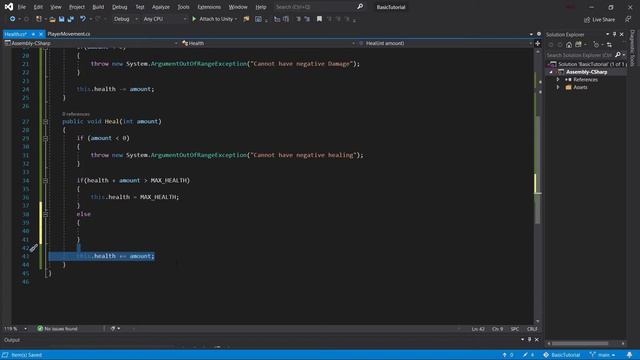
Task: Close the Health.cs tab
Action: click(x=40, y=34)
